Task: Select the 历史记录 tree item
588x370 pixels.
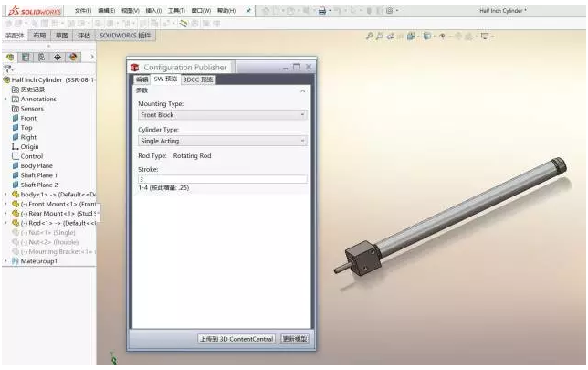Action: (28, 90)
